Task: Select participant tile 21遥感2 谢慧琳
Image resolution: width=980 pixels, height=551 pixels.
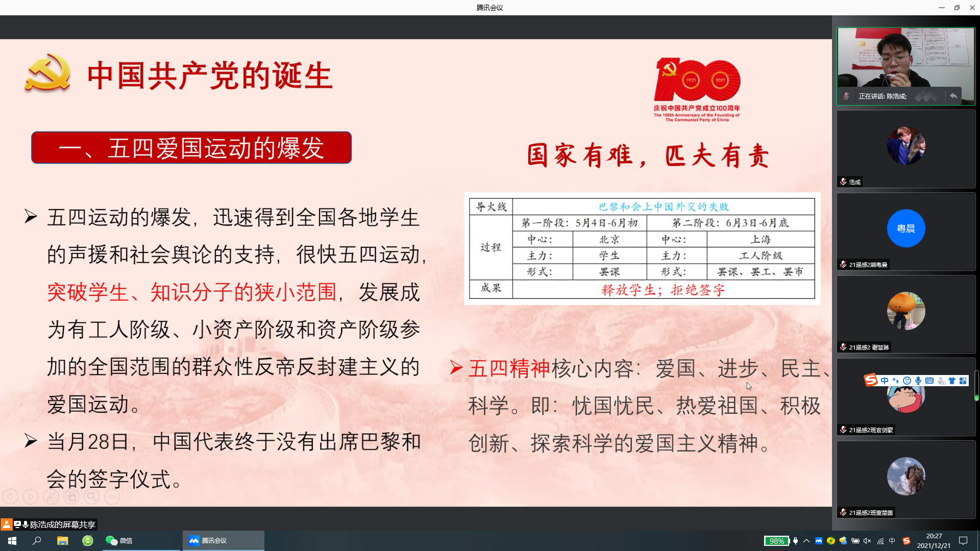Action: click(x=906, y=314)
